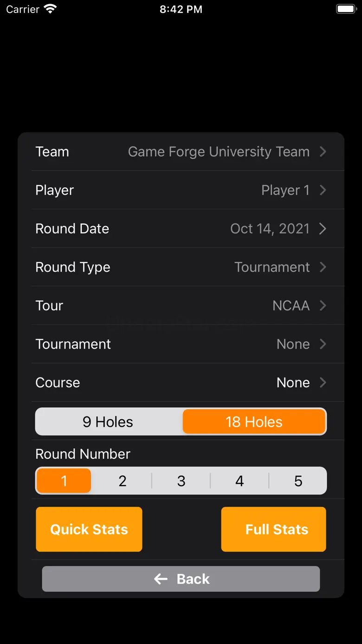Choose round number 3

181,481
